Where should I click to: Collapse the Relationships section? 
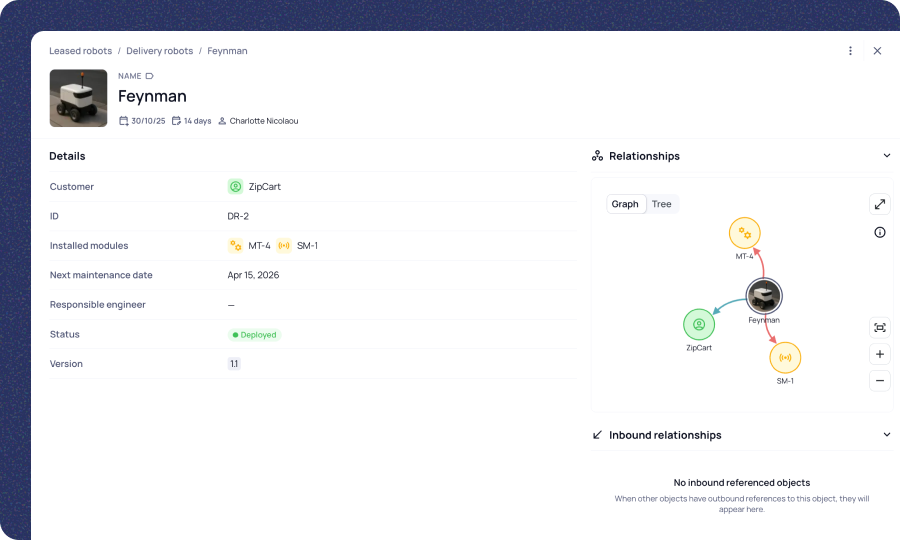click(886, 156)
